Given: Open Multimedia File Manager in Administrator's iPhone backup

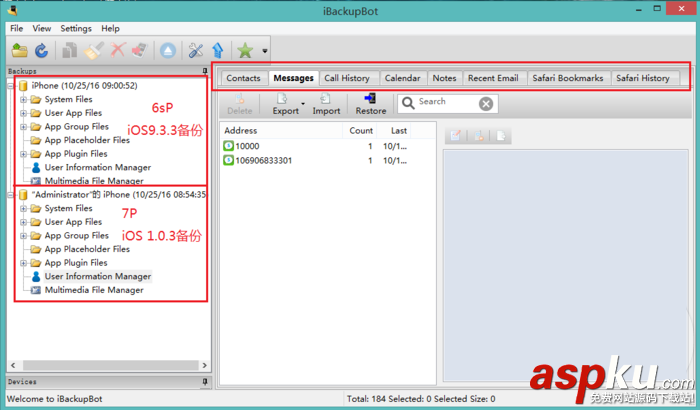Looking at the screenshot, I should click(x=94, y=290).
